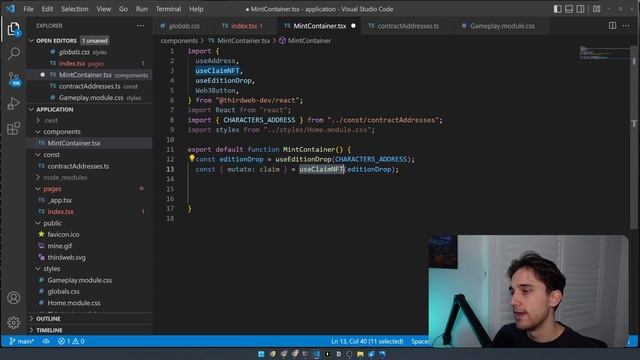Click the code minimap preview
640x360 pixels.
pyautogui.click(x=604, y=53)
